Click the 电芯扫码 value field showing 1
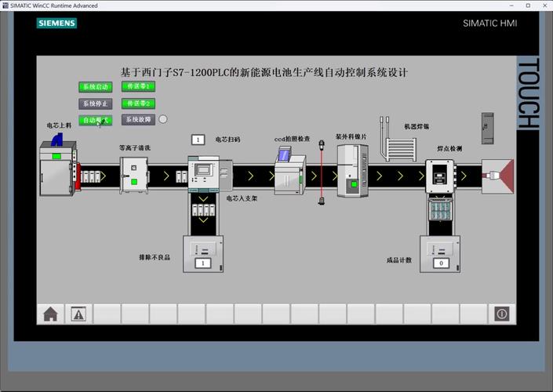Viewport: 553px width, 392px height. [198, 140]
